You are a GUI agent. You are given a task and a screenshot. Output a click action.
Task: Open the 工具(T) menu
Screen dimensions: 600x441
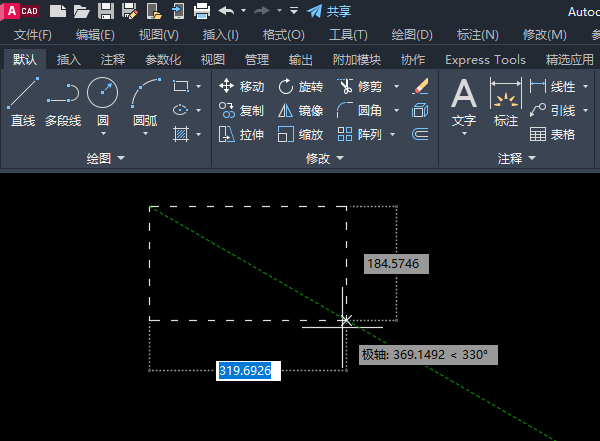click(348, 35)
